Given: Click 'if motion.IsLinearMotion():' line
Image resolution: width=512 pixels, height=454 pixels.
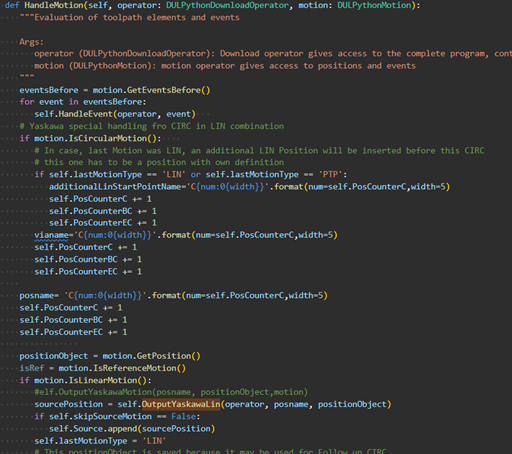Looking at the screenshot, I should coord(85,380).
